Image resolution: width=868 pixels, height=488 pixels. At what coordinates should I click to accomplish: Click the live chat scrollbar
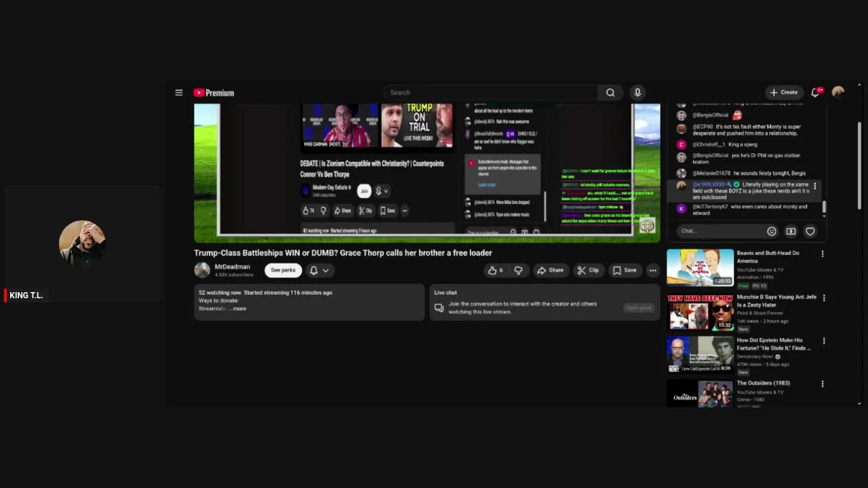coord(825,207)
